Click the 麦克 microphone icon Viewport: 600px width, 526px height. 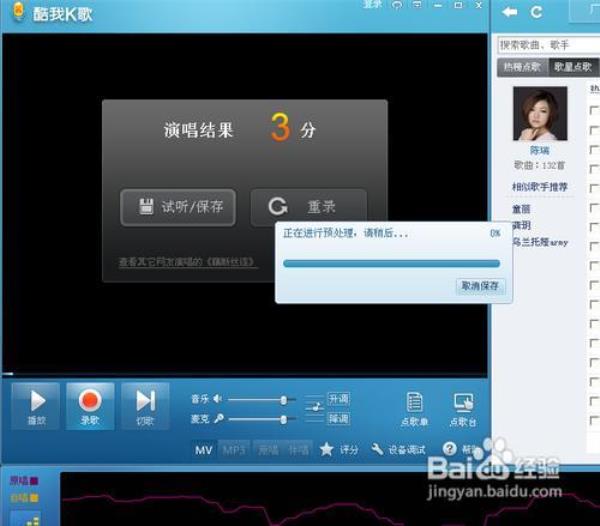218,419
